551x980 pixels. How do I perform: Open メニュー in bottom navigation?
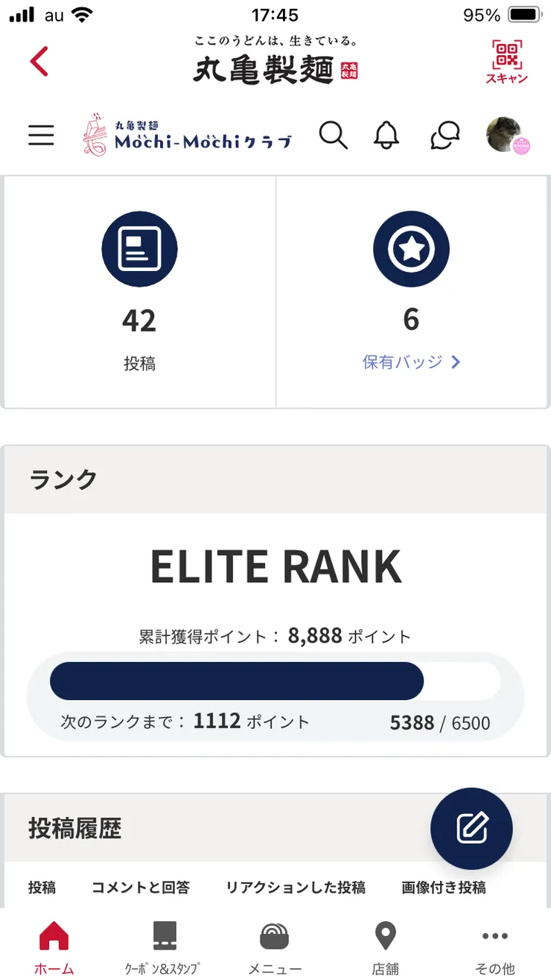click(275, 947)
